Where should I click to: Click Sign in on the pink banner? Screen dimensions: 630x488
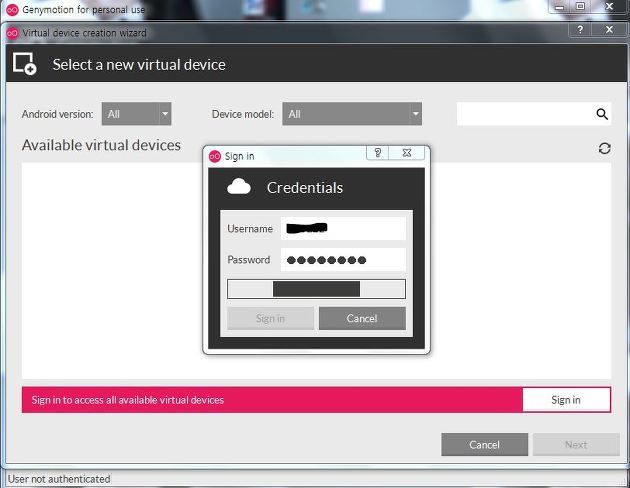click(x=566, y=400)
